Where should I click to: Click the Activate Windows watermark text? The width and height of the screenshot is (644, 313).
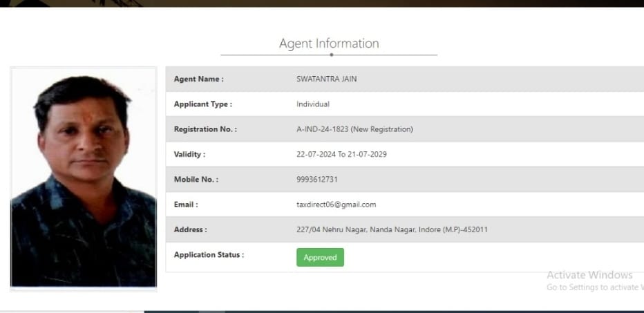(x=589, y=275)
